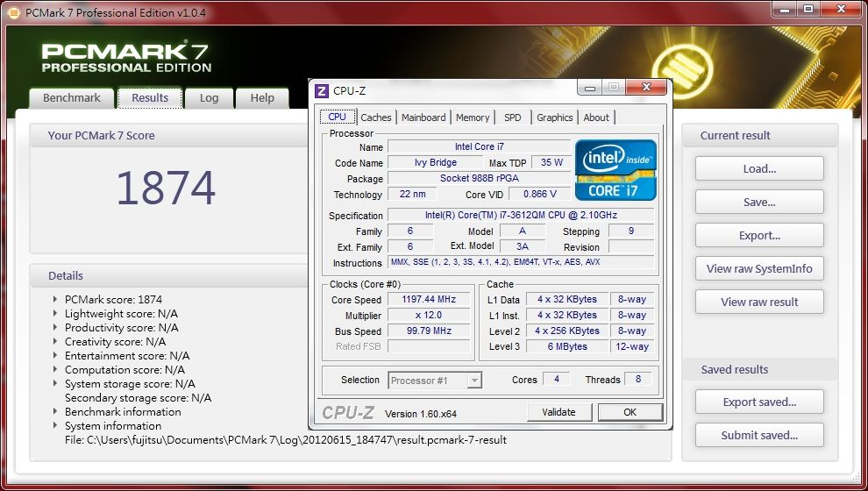This screenshot has height=491, width=868.
Task: Click the large 1874 PCMark score
Action: coord(166,189)
